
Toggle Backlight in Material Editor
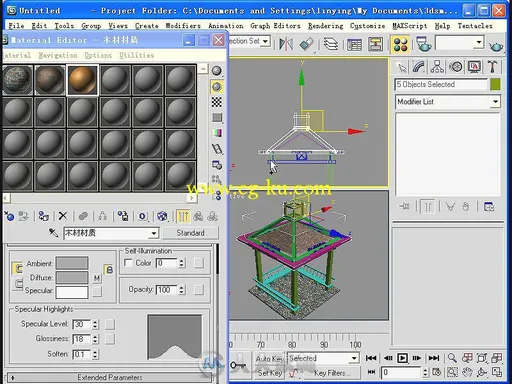(217, 87)
